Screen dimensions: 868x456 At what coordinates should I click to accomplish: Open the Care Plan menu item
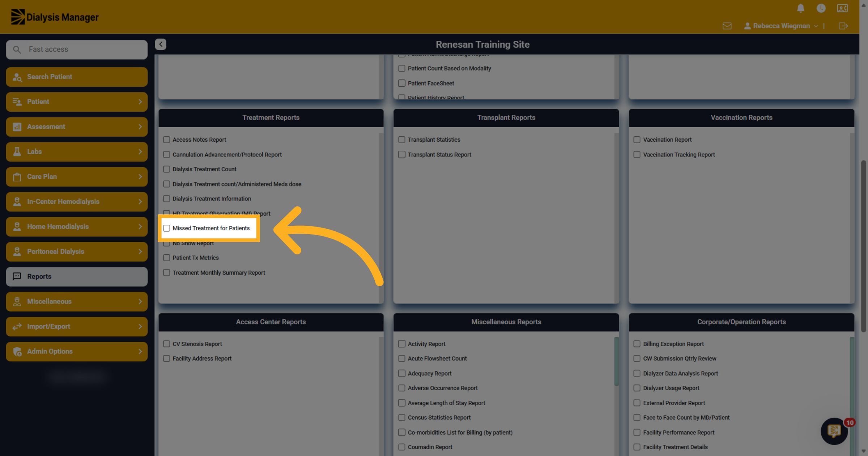click(77, 177)
